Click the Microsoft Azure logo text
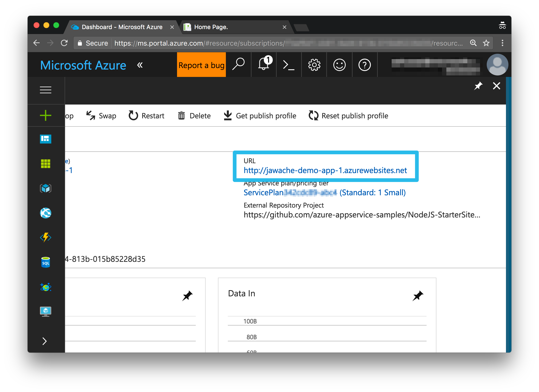The image size is (539, 392). [83, 65]
